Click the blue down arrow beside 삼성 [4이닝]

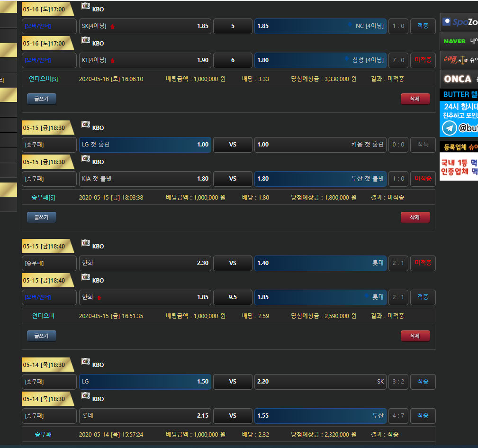click(x=347, y=59)
